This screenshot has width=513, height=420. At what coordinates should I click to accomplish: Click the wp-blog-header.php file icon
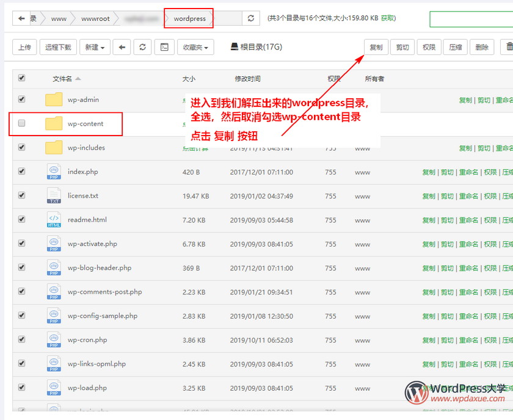(x=54, y=267)
